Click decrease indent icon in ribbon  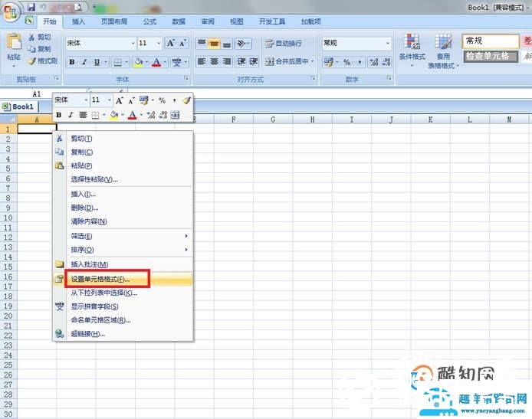[x=241, y=61]
